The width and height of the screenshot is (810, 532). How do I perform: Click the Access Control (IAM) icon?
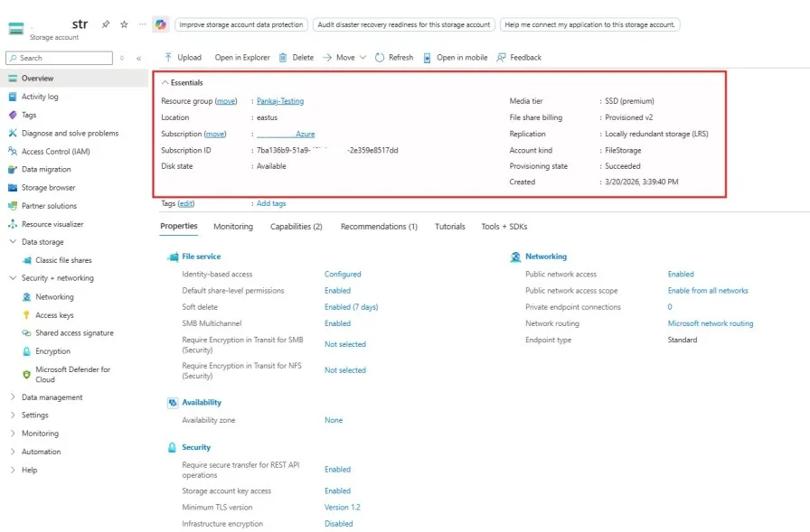(13, 151)
